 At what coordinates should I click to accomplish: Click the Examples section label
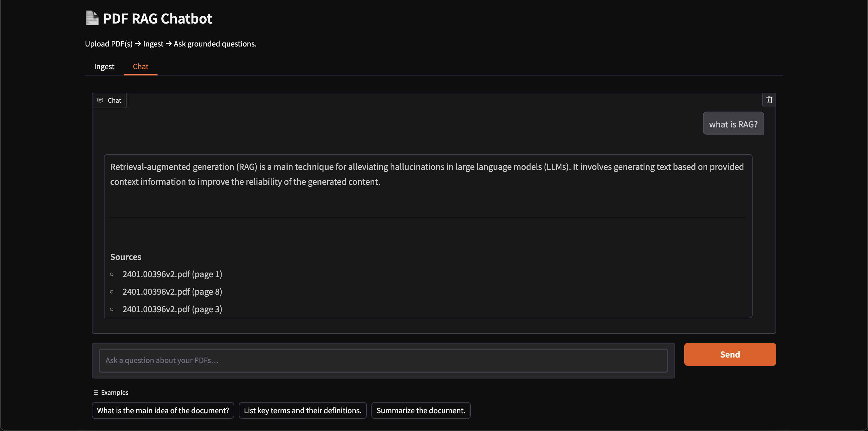115,392
